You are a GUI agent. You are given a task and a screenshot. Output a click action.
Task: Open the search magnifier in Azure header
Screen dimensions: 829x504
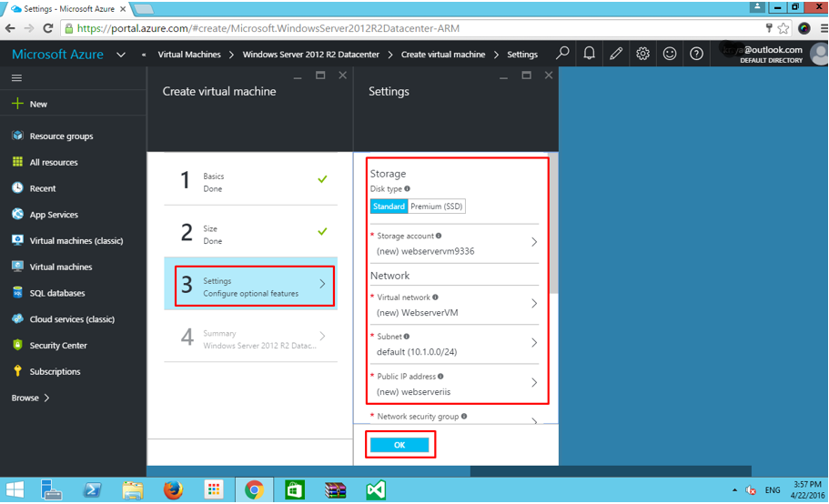pyautogui.click(x=562, y=54)
